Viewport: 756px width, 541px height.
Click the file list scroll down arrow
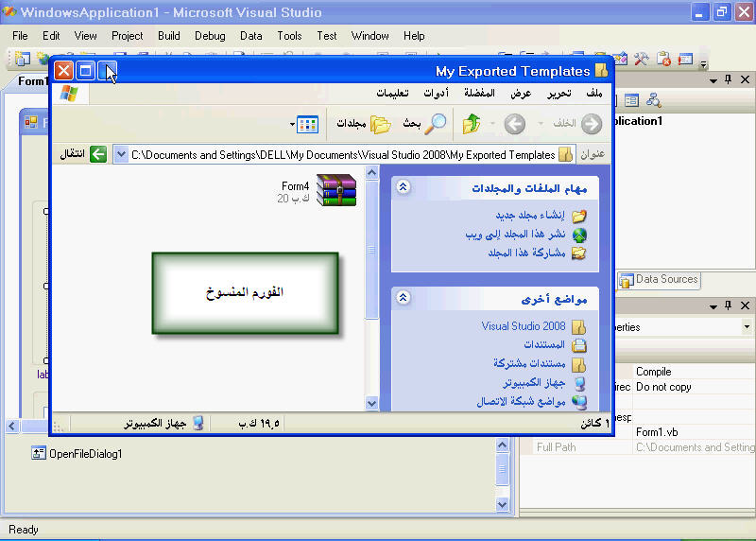pyautogui.click(x=371, y=403)
